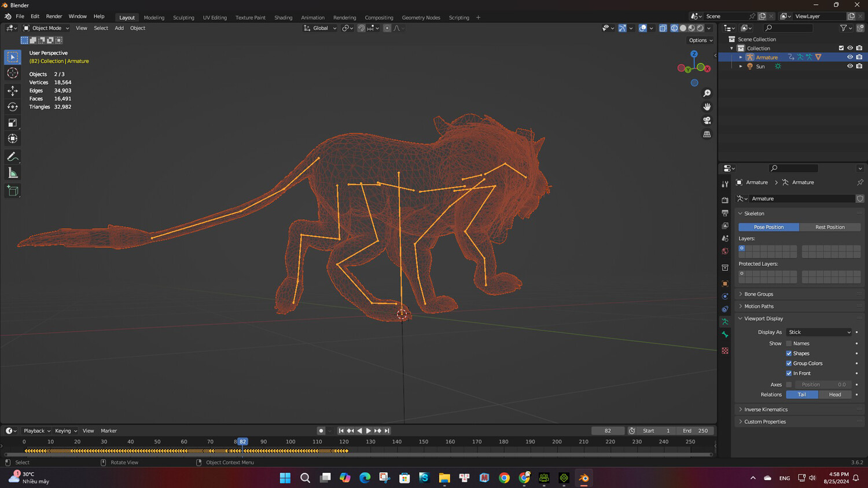
Task: Open the Geometry Nodes workspace tab
Action: coord(421,17)
